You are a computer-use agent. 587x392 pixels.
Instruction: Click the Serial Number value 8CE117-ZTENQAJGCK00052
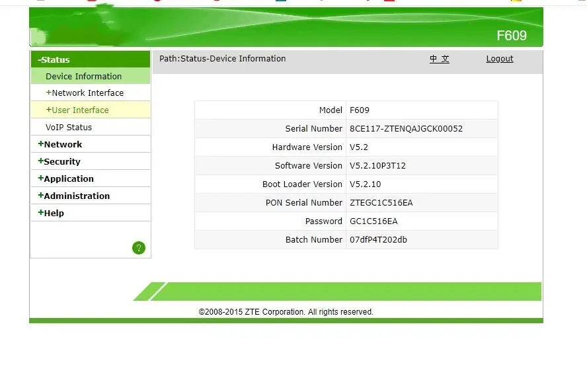406,129
